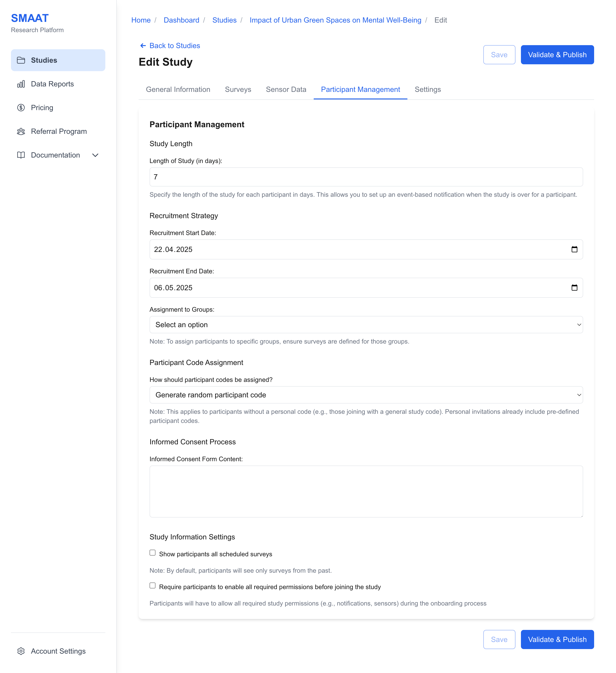Switch to the Settings tab
Viewport: 616px width, 673px height.
(x=428, y=89)
